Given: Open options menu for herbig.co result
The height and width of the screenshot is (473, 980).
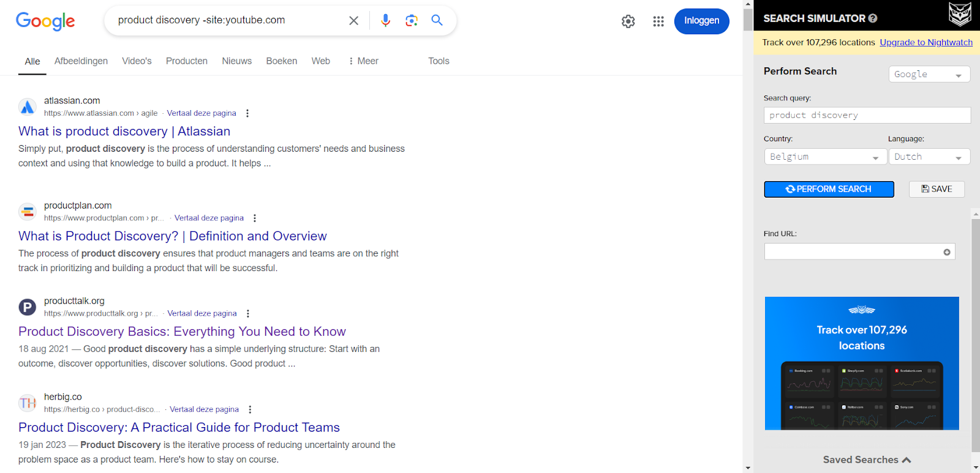Looking at the screenshot, I should coord(250,409).
